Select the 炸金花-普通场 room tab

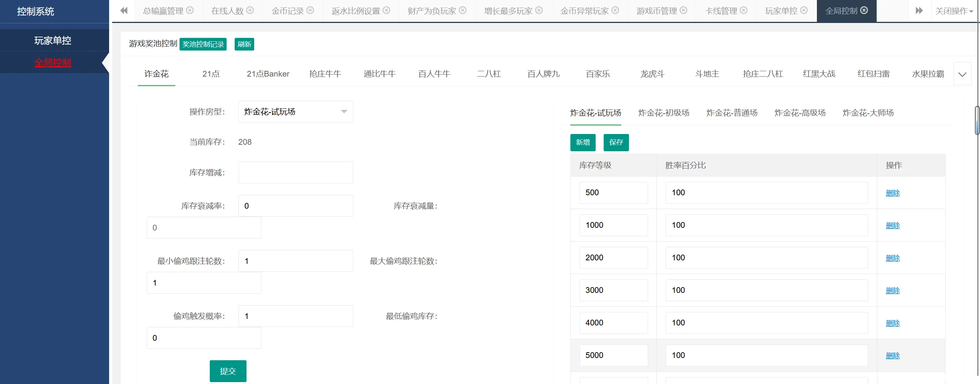coord(732,113)
